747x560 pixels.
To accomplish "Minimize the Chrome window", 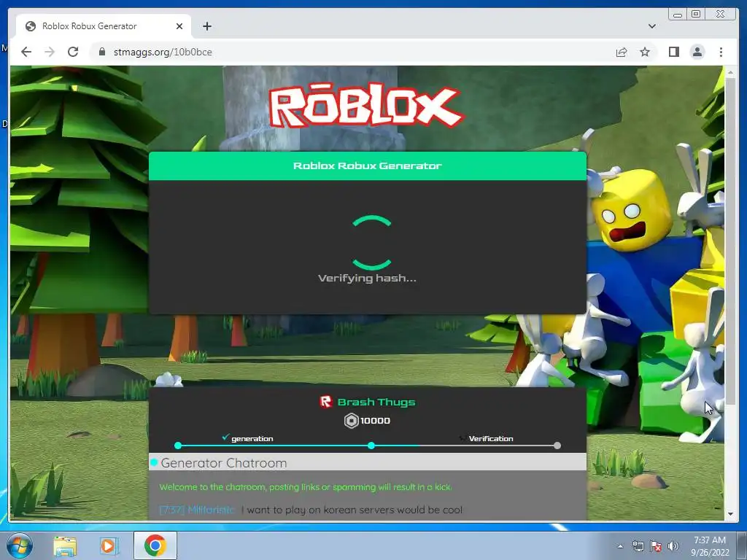I will (x=678, y=15).
